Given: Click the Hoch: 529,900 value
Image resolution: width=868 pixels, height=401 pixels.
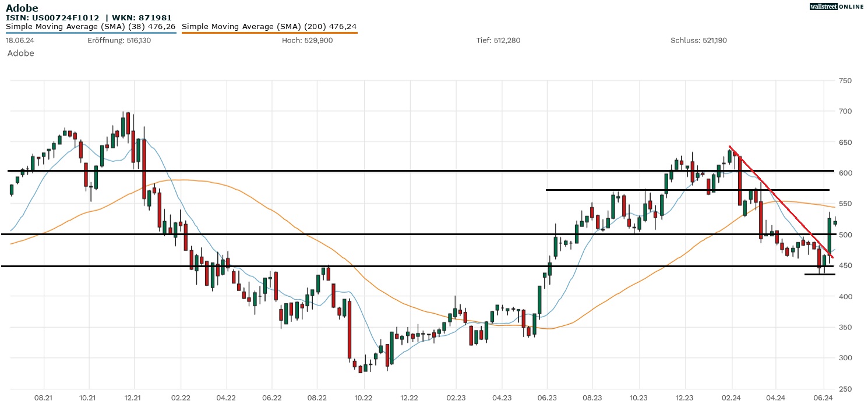Looking at the screenshot, I should coord(307,41).
